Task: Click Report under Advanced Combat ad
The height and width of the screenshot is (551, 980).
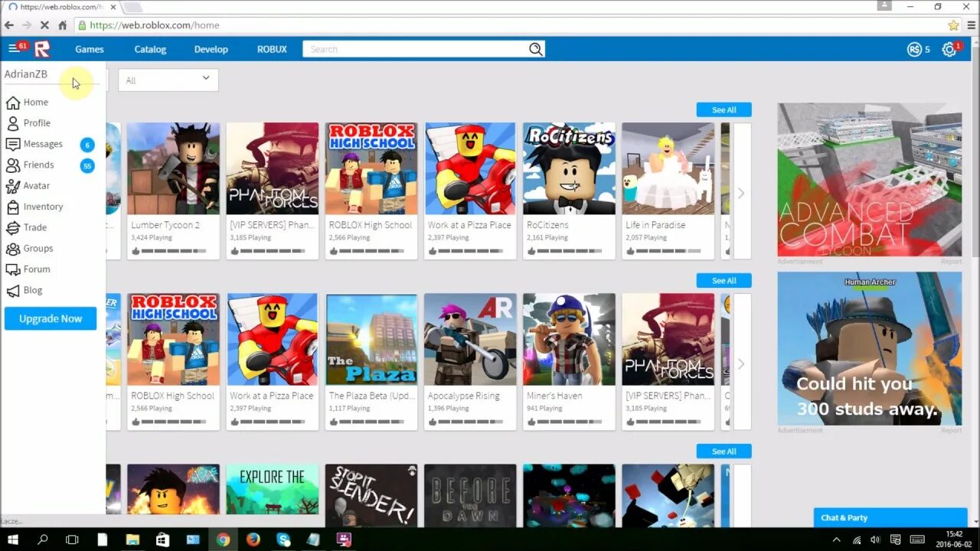Action: click(952, 262)
